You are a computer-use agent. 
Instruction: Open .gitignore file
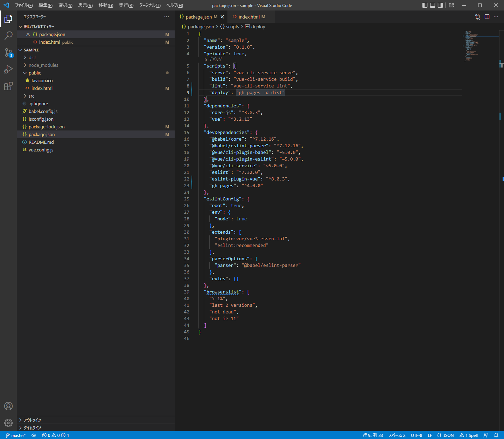point(96,104)
